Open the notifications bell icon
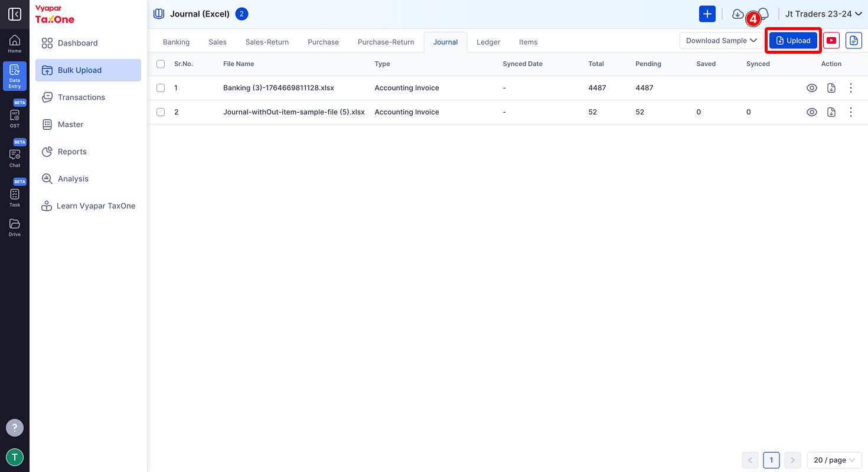Screen dimensions: 868x472 click(x=763, y=14)
